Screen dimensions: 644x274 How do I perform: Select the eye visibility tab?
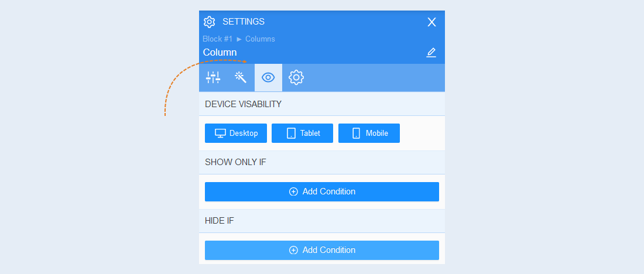(268, 77)
